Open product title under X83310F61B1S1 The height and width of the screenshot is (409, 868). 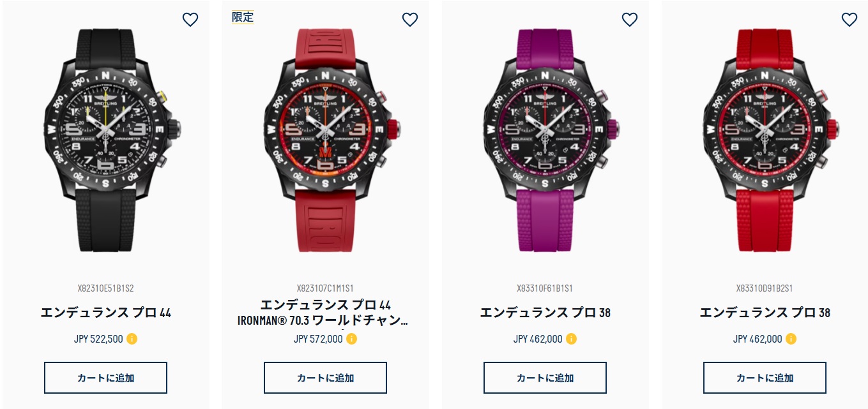(545, 313)
